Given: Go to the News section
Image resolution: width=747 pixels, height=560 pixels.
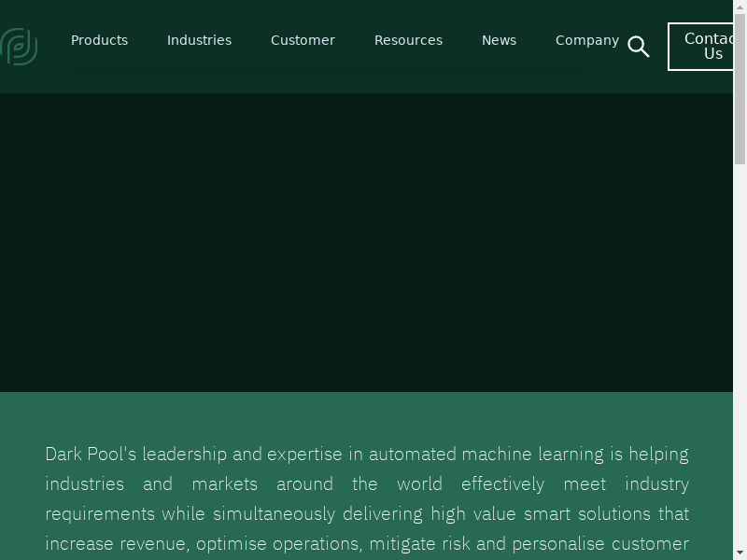Looking at the screenshot, I should tap(499, 40).
